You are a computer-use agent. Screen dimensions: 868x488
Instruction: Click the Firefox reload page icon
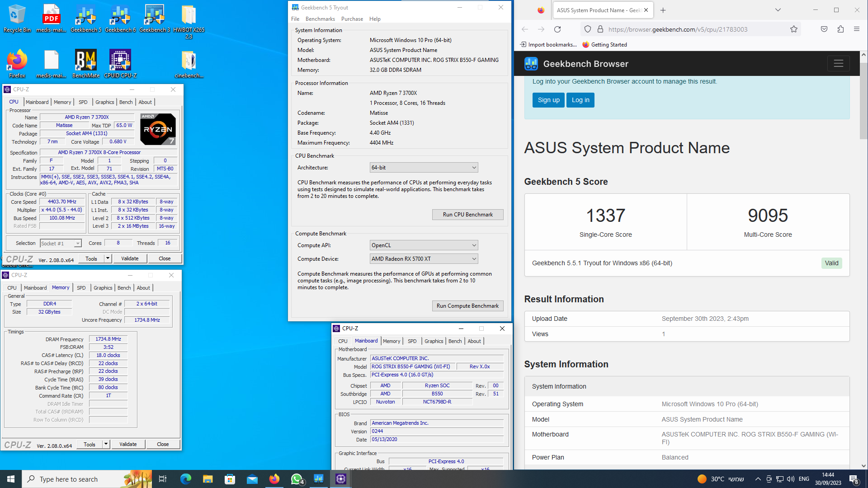pyautogui.click(x=557, y=29)
